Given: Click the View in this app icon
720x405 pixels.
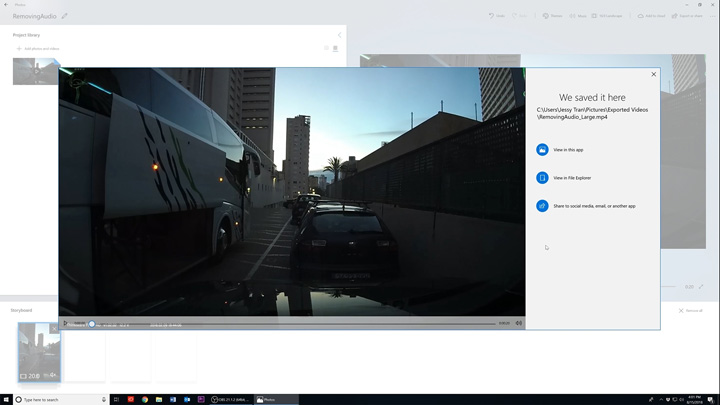Looking at the screenshot, I should pyautogui.click(x=542, y=150).
